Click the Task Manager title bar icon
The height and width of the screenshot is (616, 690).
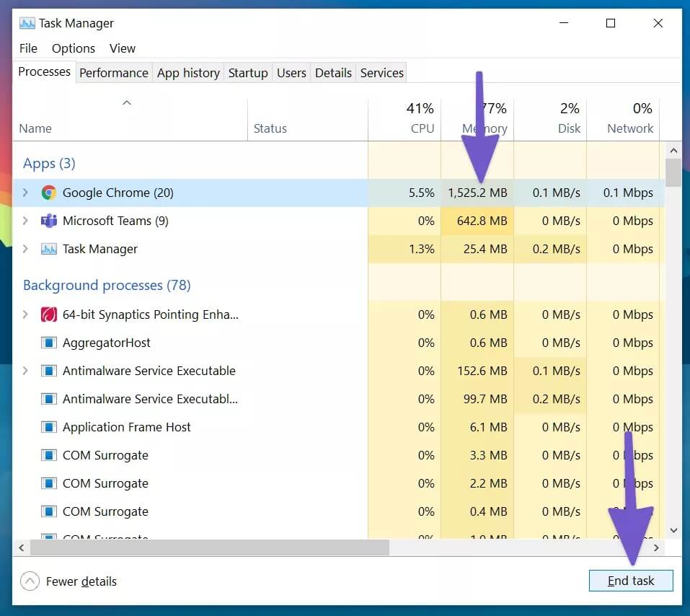click(27, 23)
